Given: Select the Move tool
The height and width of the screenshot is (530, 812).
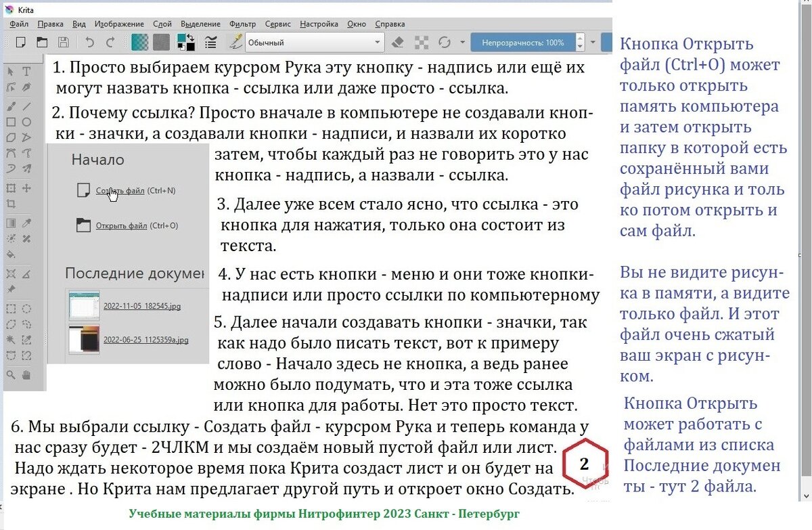Looking at the screenshot, I should coord(26,187).
